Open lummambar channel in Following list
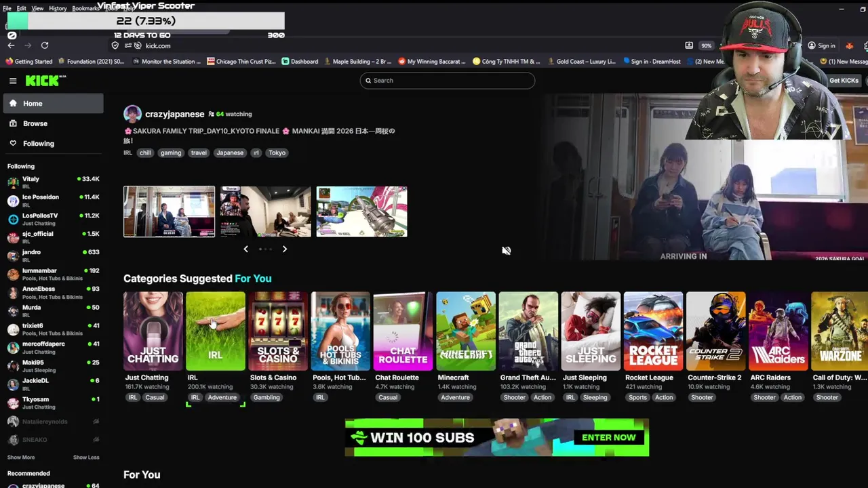This screenshot has height=488, width=868. pyautogui.click(x=54, y=274)
